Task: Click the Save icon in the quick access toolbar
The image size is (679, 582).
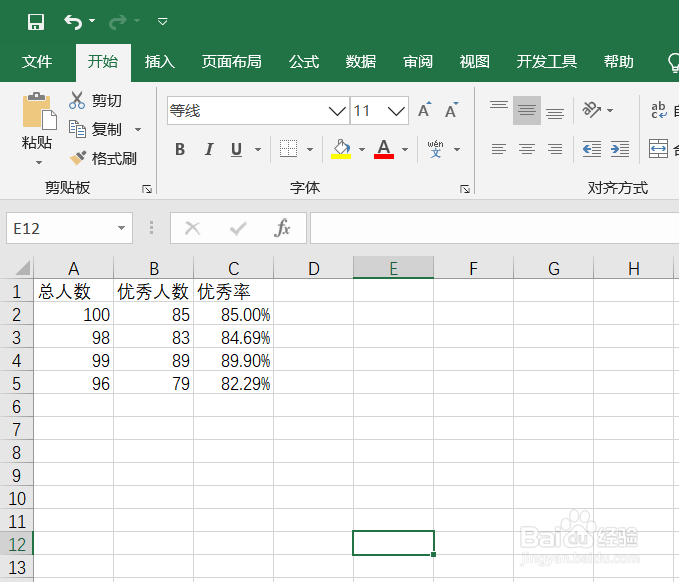Action: pyautogui.click(x=36, y=22)
